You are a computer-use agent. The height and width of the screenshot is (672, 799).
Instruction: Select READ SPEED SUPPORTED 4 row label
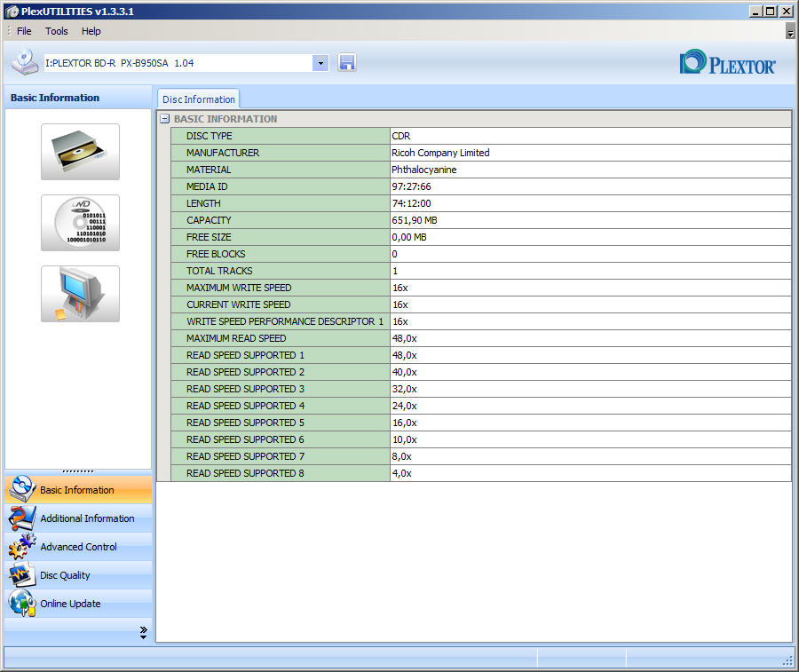(x=281, y=406)
